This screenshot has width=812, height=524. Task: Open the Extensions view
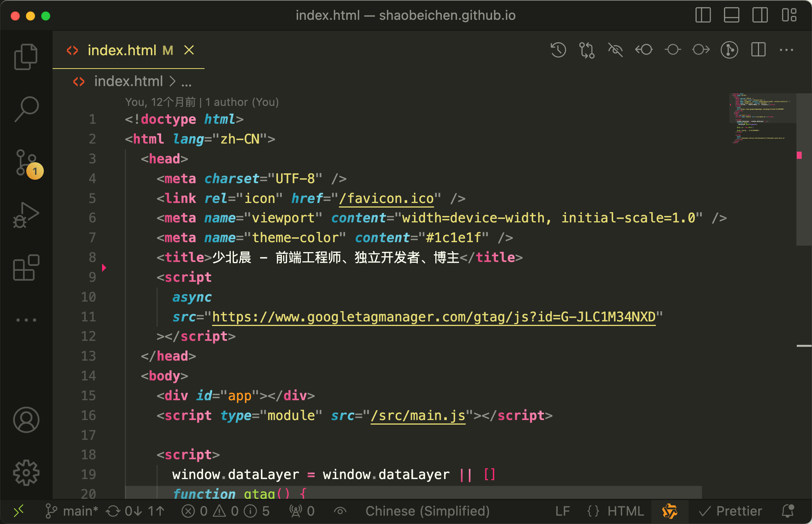[26, 268]
